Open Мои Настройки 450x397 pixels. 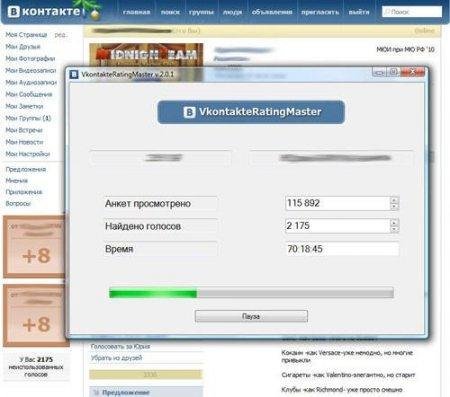tap(28, 154)
